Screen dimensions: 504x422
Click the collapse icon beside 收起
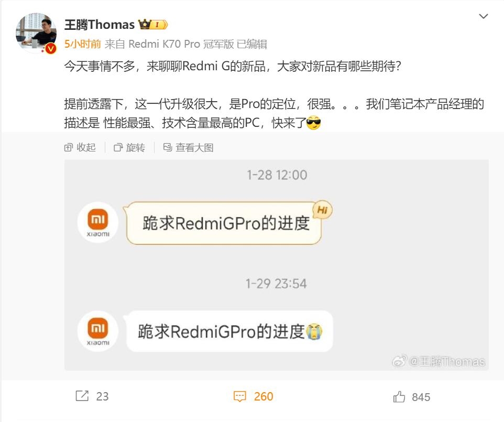pyautogui.click(x=69, y=148)
